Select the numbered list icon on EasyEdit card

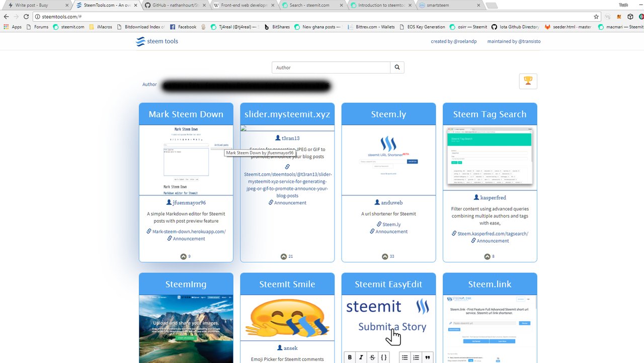pyautogui.click(x=416, y=357)
